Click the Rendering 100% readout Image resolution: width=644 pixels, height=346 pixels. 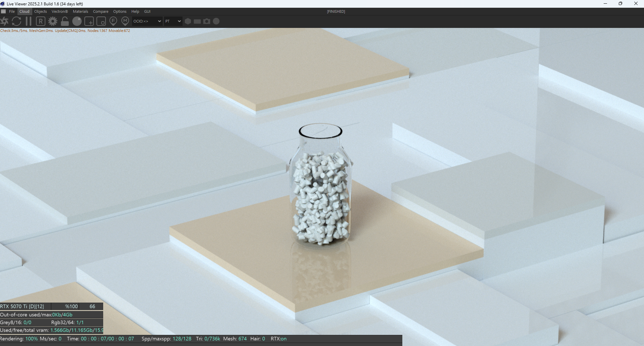pyautogui.click(x=19, y=339)
